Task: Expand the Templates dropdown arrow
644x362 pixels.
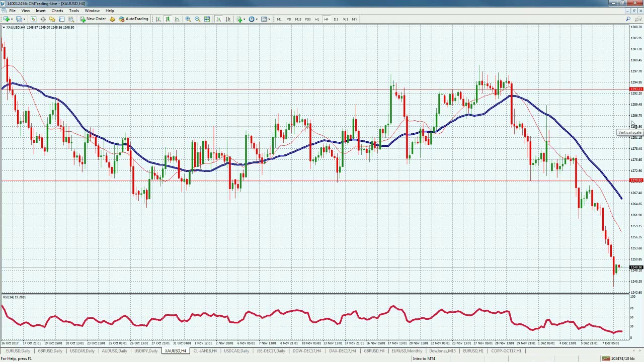Action: pyautogui.click(x=269, y=19)
